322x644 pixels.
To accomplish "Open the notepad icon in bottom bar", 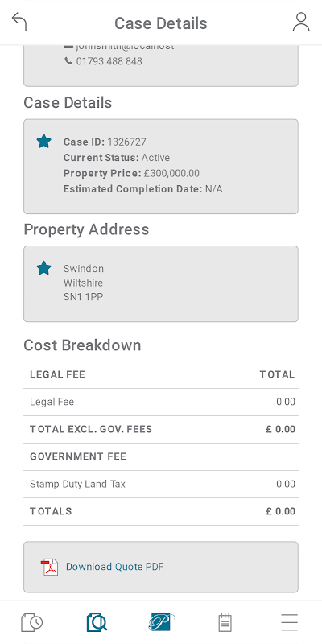I will pyautogui.click(x=225, y=622).
